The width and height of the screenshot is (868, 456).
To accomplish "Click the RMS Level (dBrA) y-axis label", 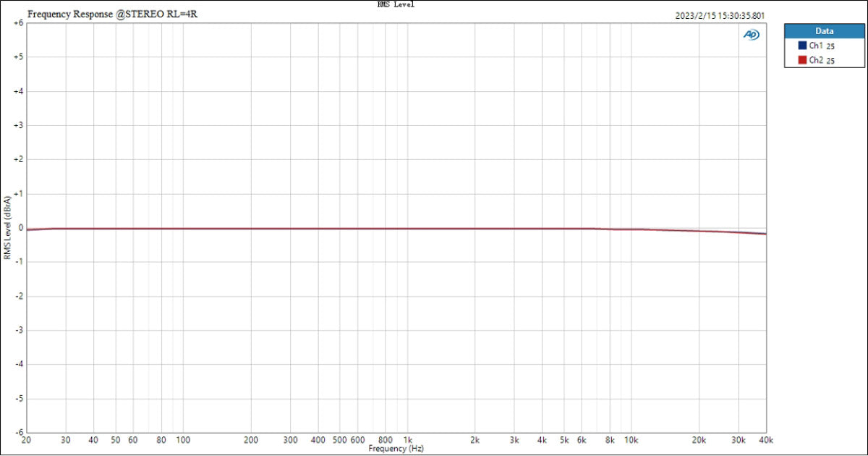I will coord(7,227).
